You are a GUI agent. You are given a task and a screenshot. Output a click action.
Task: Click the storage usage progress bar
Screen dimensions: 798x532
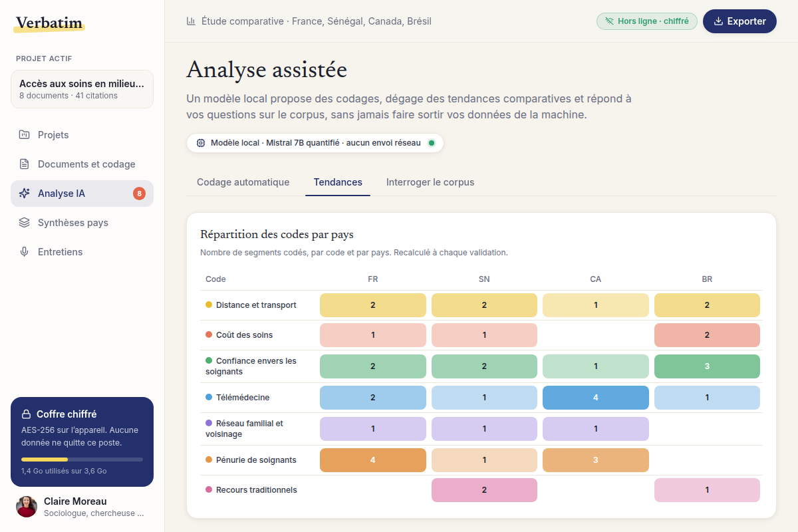pos(82,460)
